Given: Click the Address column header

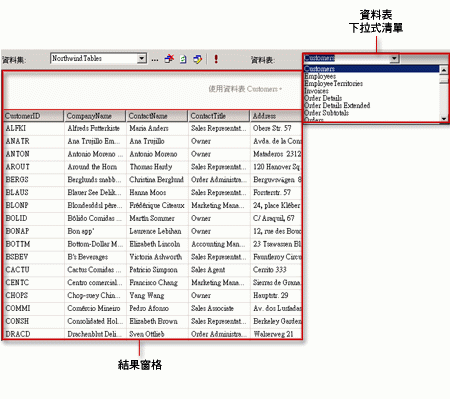Looking at the screenshot, I should click(x=276, y=116).
